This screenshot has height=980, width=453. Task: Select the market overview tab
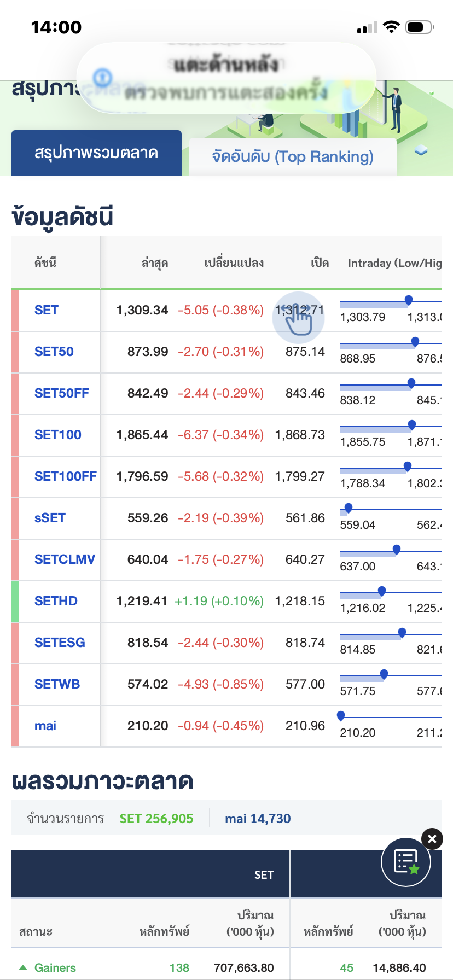tap(96, 153)
